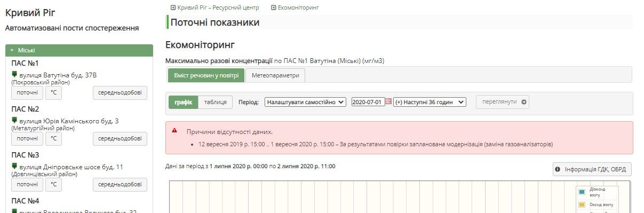Select the графік view toggle

tap(183, 102)
